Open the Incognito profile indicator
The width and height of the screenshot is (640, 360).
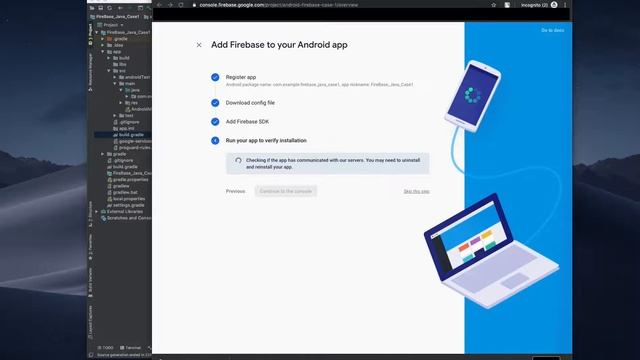[539, 5]
